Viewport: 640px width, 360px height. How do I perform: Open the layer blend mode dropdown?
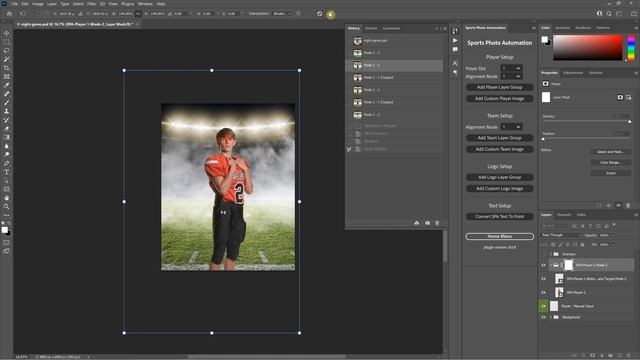click(561, 235)
